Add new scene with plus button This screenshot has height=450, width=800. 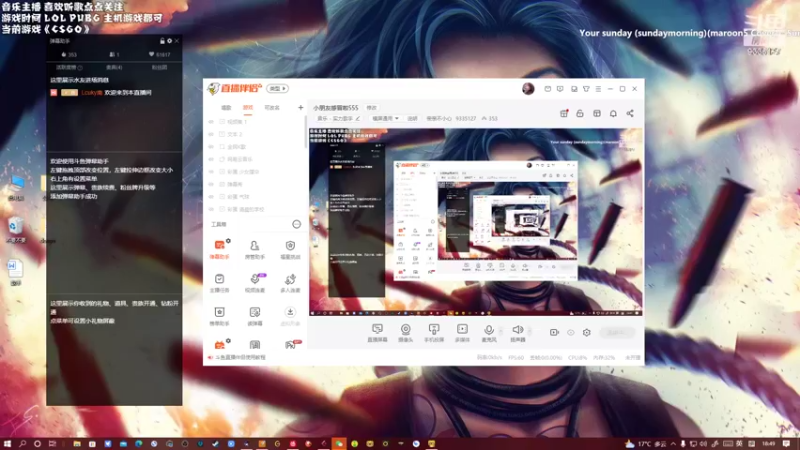[301, 108]
